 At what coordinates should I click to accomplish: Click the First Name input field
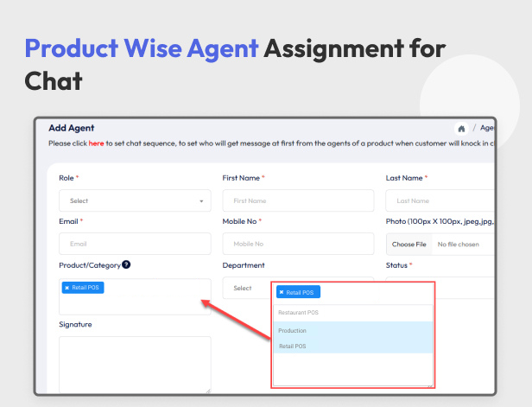click(297, 200)
